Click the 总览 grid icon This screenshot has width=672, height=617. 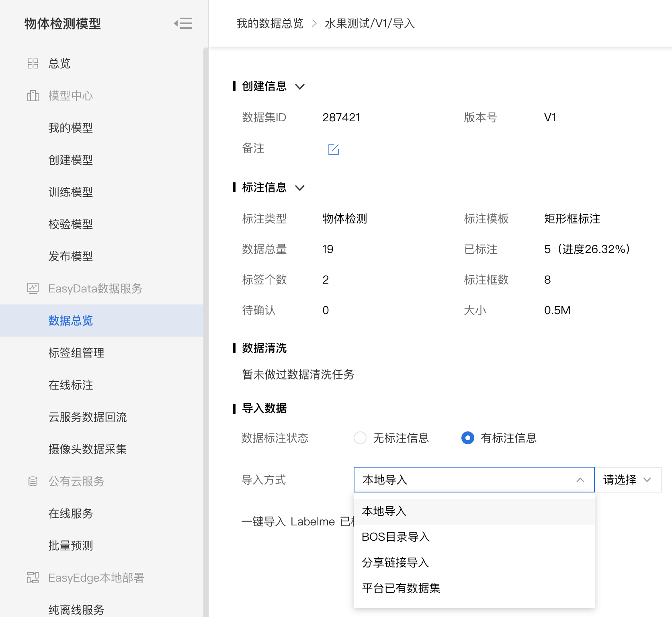point(33,63)
